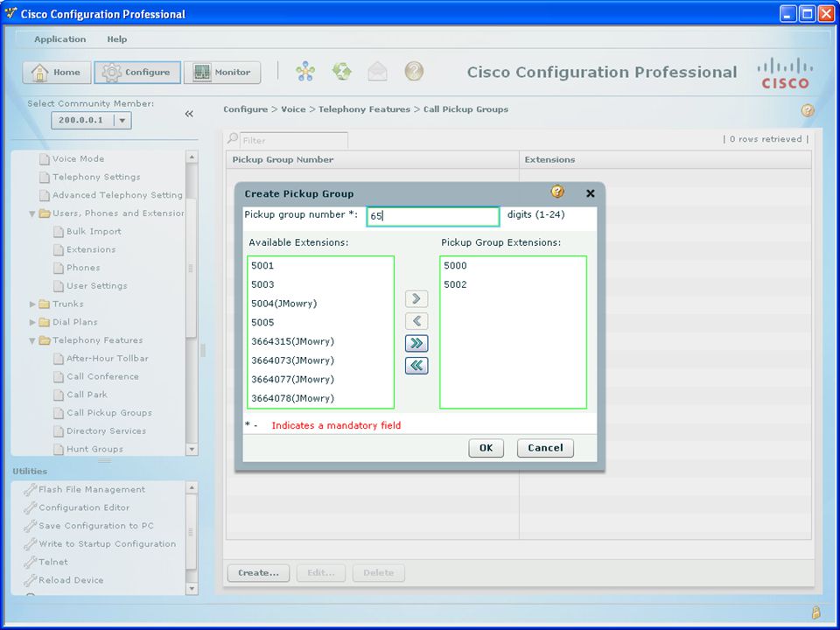Viewport: 840px width, 630px height.
Task: Select extension 3664315(JMowry)
Action: (320, 342)
